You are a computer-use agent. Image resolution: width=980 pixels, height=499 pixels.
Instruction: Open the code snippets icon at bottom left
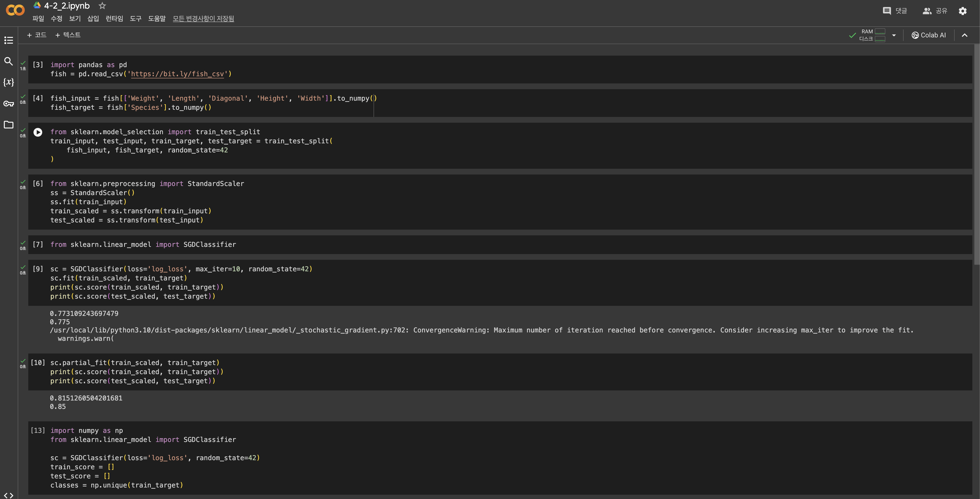(8, 495)
